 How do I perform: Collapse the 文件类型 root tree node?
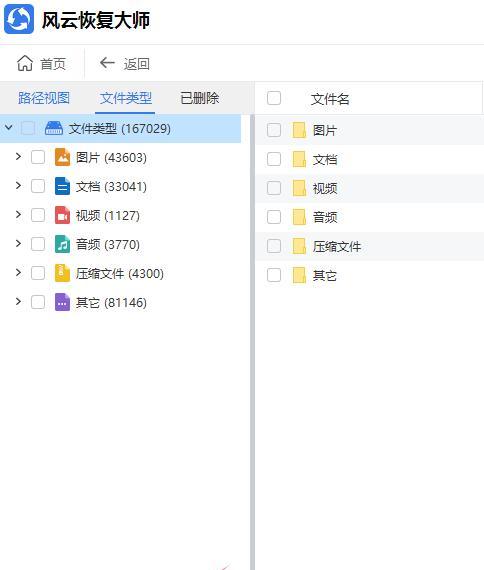coord(9,128)
